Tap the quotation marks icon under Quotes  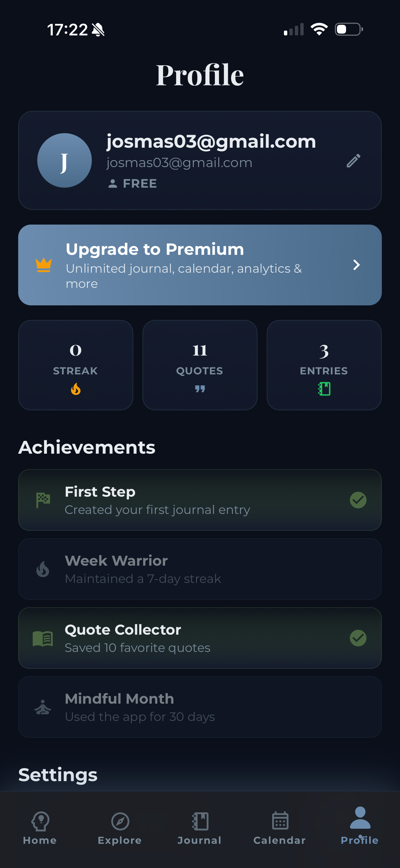tap(200, 389)
